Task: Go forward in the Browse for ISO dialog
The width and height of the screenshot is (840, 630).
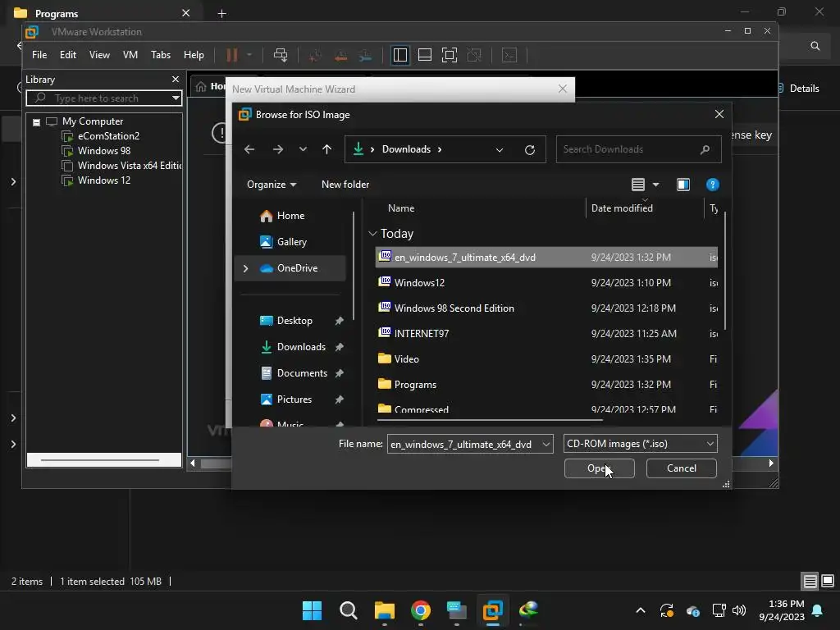Action: 277,149
